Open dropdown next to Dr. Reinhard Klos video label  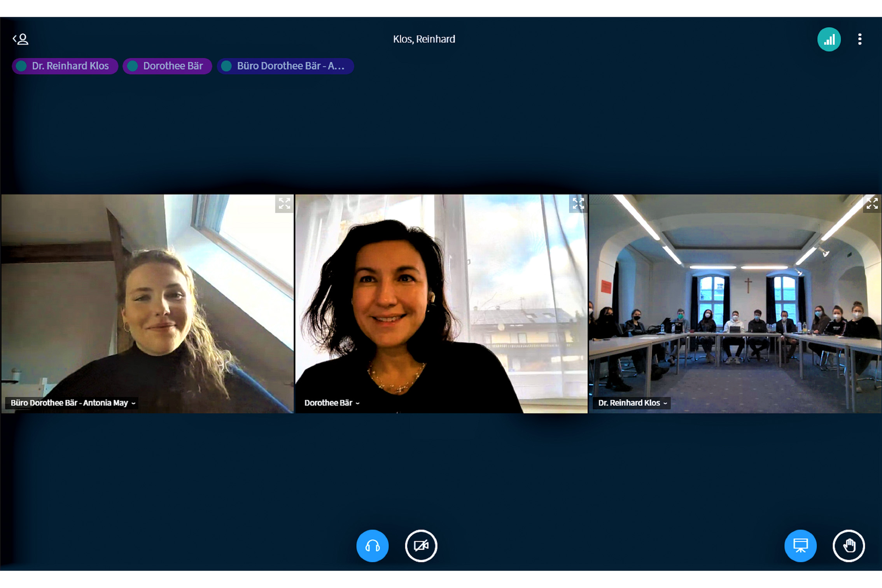665,403
